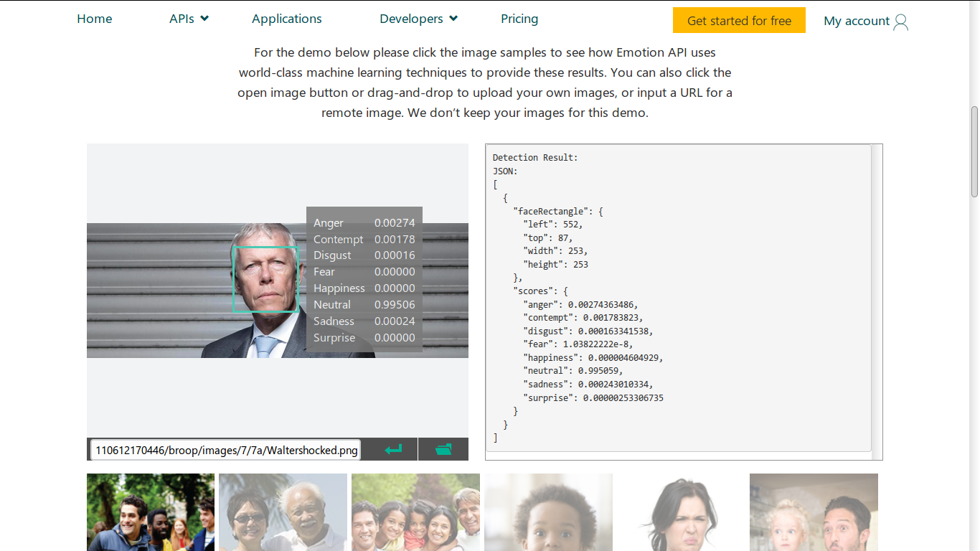Click the green face rectangle on the photo
This screenshot has height=551, width=980.
pos(265,279)
